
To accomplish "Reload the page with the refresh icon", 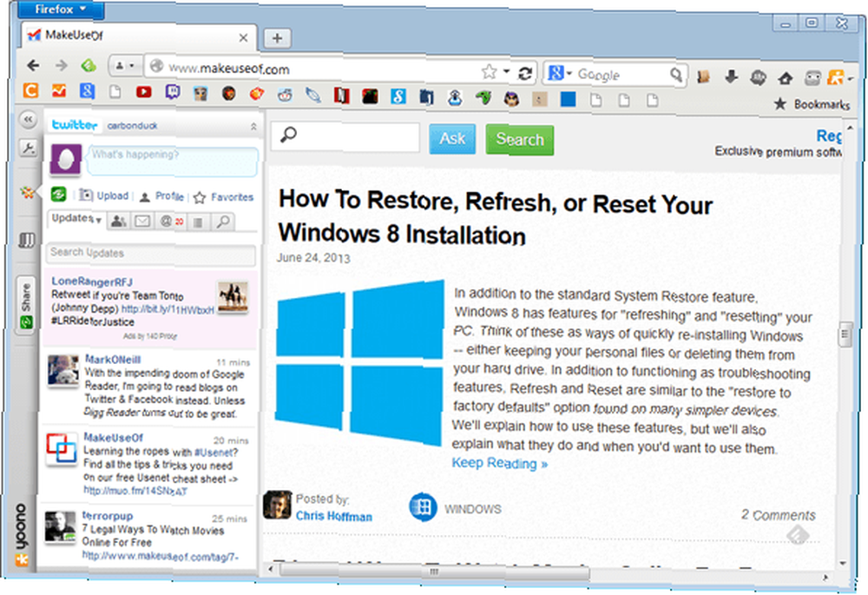I will (525, 73).
